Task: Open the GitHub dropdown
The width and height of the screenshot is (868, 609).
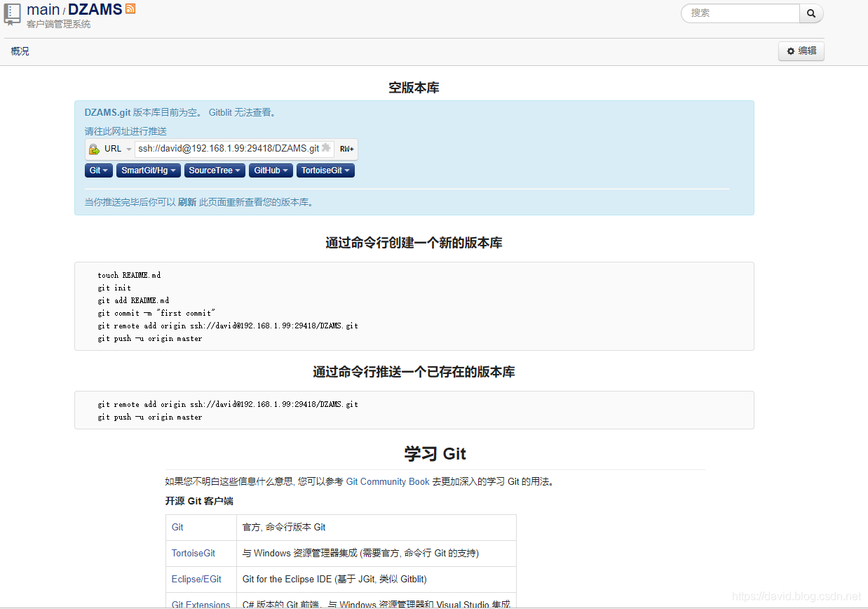Action: pyautogui.click(x=271, y=170)
